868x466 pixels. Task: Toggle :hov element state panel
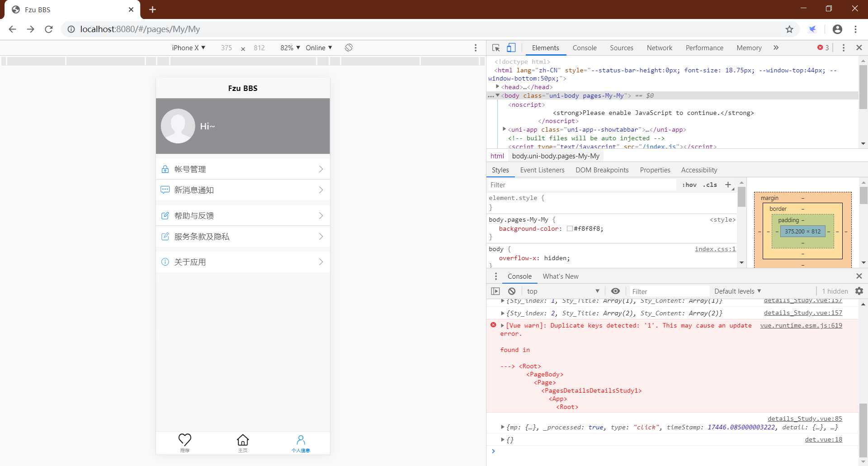[x=689, y=185]
